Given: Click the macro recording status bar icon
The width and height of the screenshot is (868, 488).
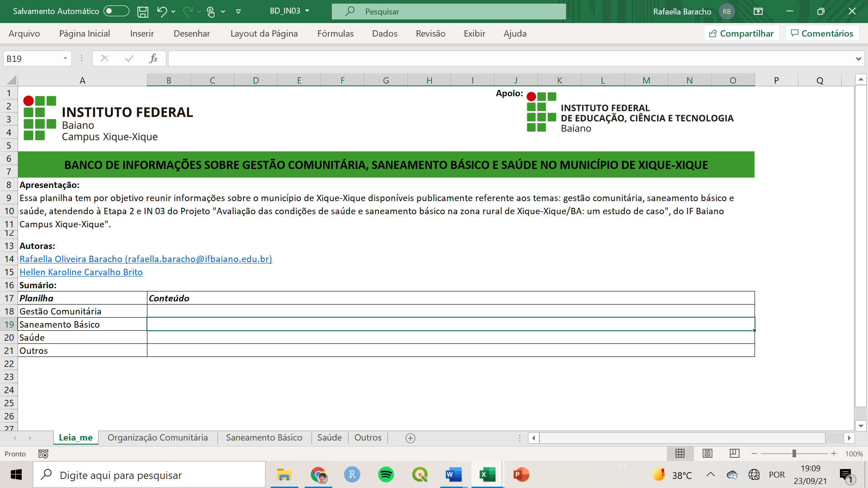Looking at the screenshot, I should click(x=43, y=454).
